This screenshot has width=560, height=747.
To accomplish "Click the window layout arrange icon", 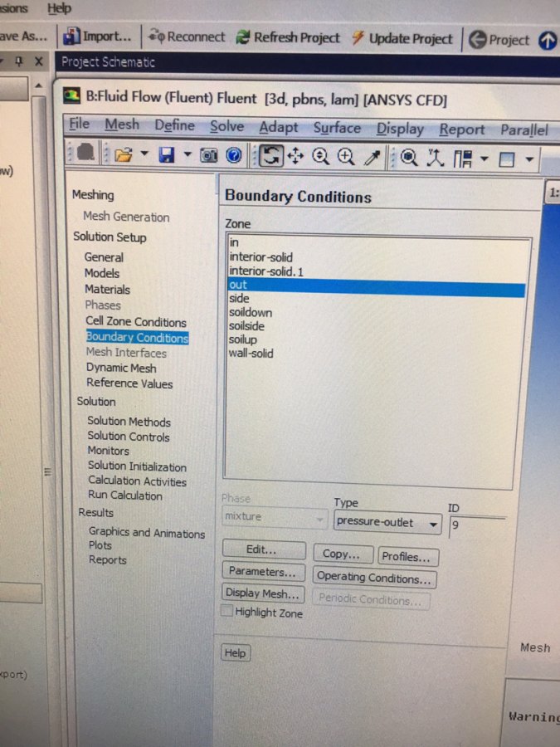I will click(462, 159).
